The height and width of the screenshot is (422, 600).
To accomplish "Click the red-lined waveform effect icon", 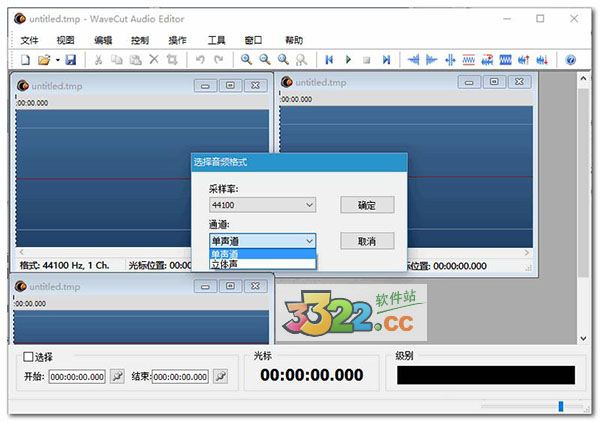I will click(x=469, y=60).
